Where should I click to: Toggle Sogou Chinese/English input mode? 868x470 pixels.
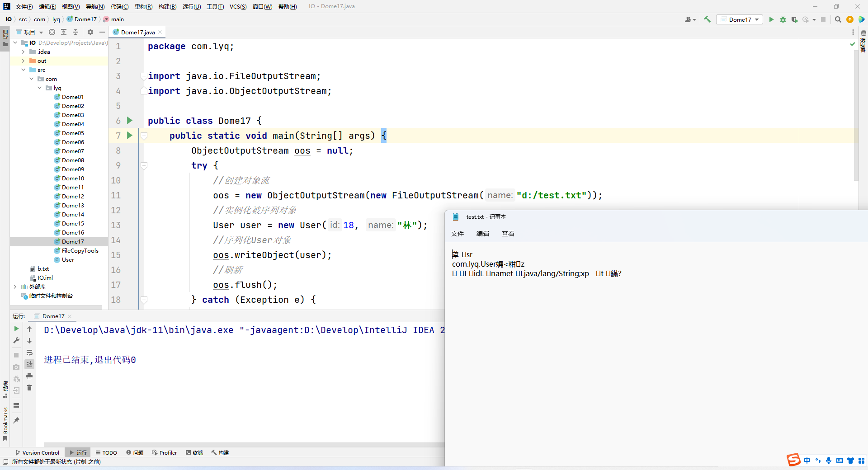click(807, 461)
